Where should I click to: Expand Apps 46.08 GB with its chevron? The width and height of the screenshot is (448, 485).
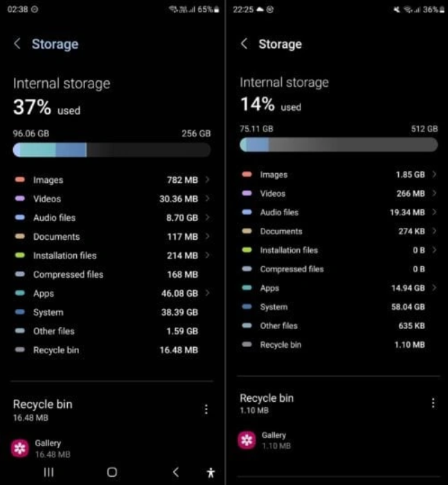(x=208, y=292)
